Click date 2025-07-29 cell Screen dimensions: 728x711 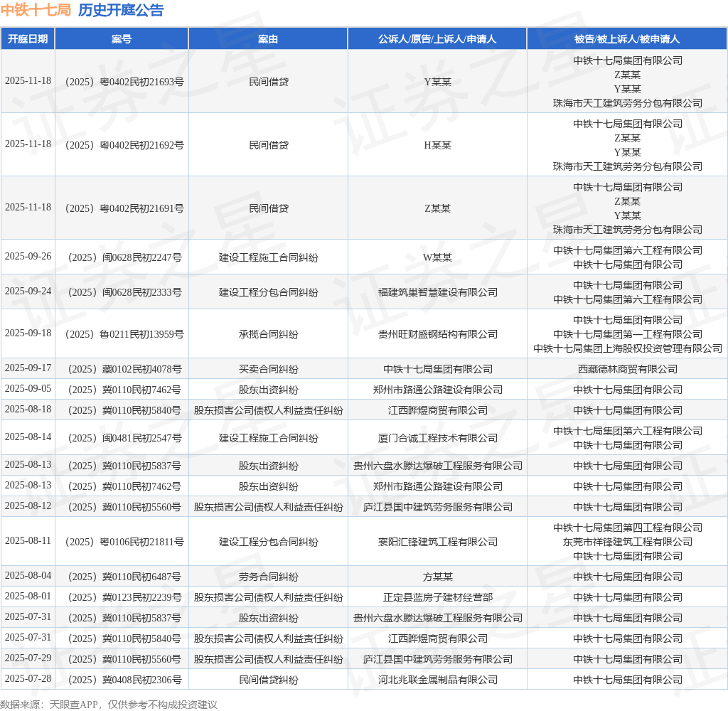click(x=28, y=658)
